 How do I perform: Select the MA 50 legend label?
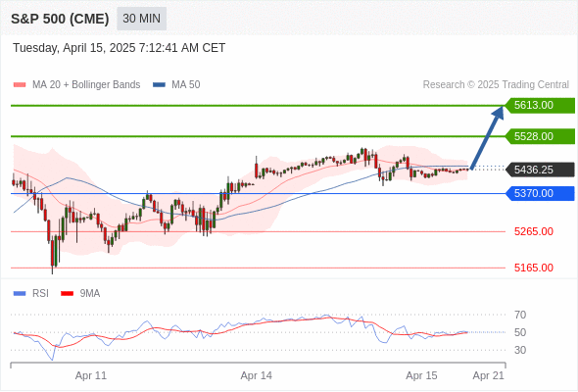point(186,85)
